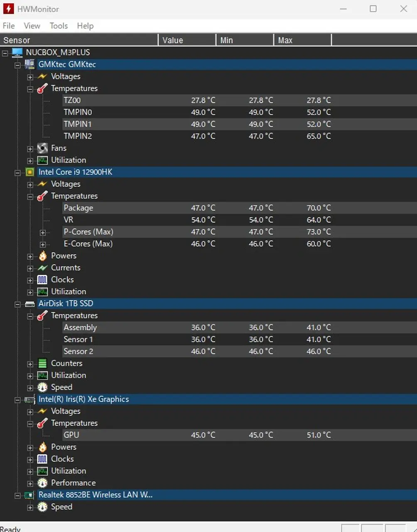Expand the P-Cores (Max) temperatures
This screenshot has height=532, width=417.
[x=42, y=232]
